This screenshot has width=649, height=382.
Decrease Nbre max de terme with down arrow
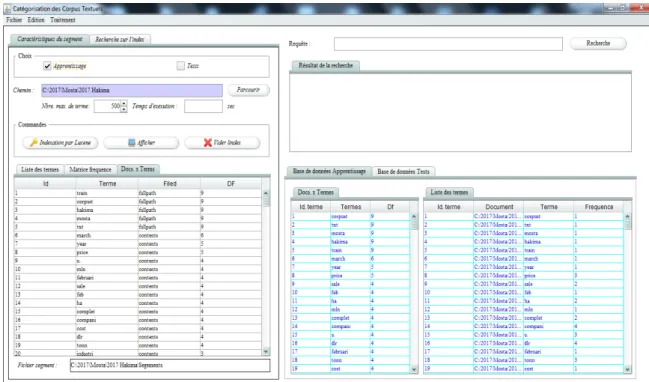(x=124, y=109)
